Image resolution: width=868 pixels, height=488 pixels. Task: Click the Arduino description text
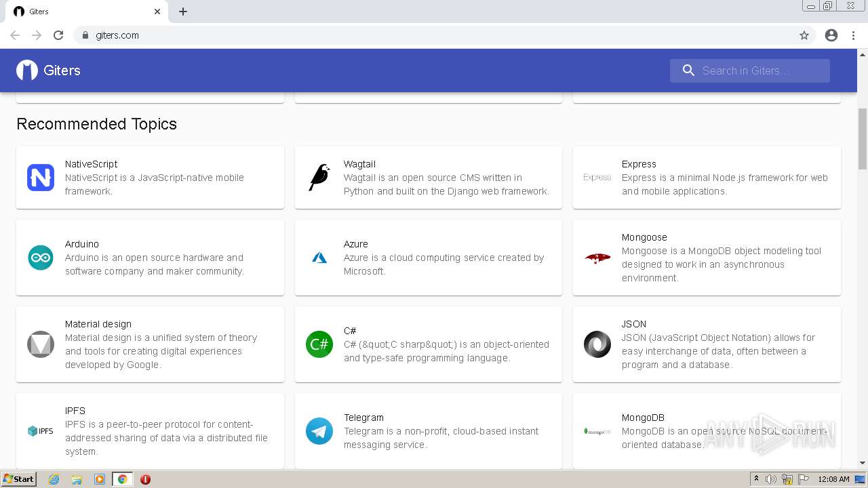tap(155, 264)
